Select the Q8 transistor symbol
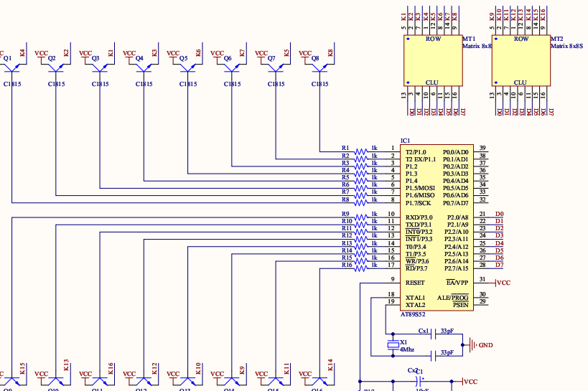Image resolution: width=588 pixels, height=391 pixels. tap(319, 68)
